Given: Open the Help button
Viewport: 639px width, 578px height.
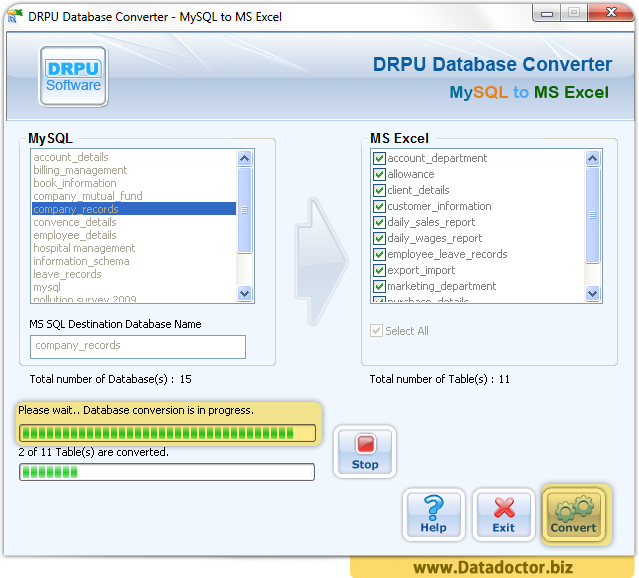Looking at the screenshot, I should 434,514.
